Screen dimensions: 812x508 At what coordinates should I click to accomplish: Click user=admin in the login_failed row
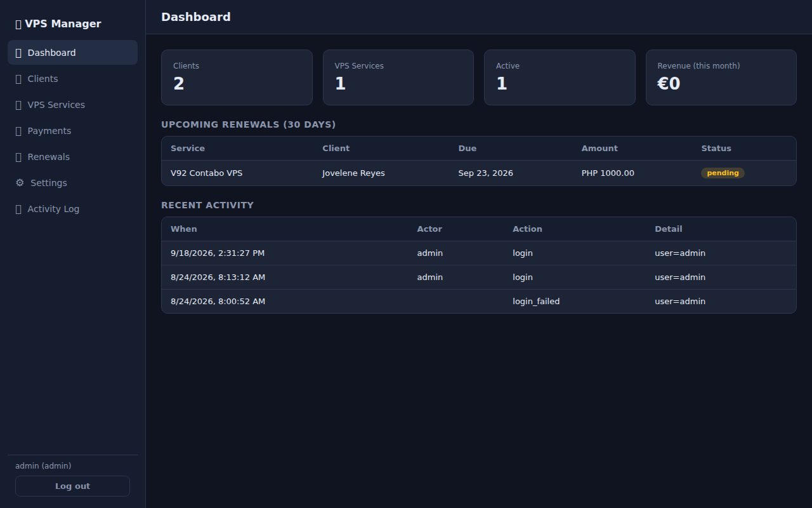click(680, 302)
